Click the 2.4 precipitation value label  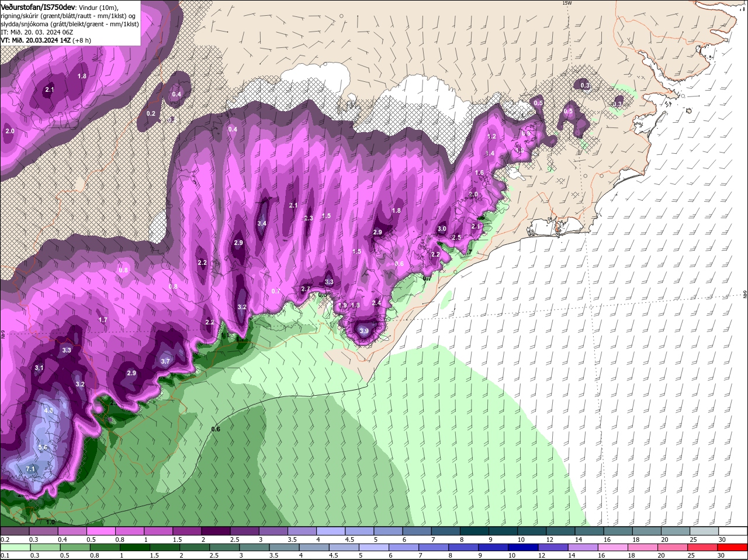pos(376,303)
